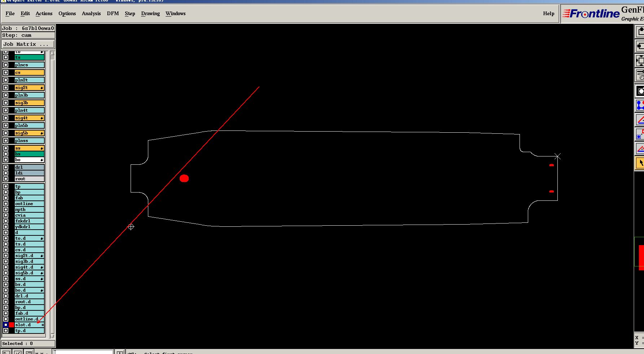Open the Options menu
Image resolution: width=644 pixels, height=354 pixels.
[67, 13]
